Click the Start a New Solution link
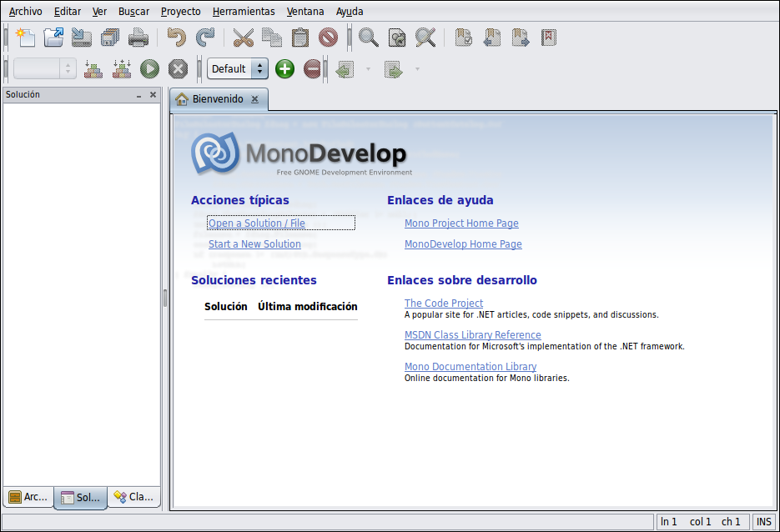Viewport: 780px width, 532px height. coord(254,244)
